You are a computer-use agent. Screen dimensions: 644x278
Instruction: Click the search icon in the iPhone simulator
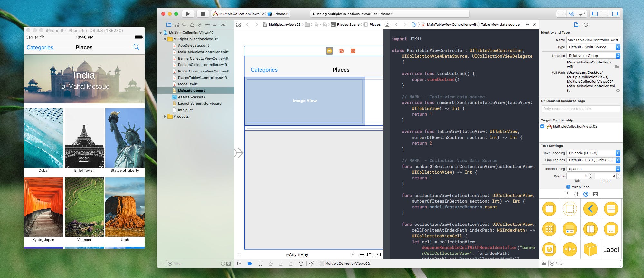pos(136,47)
